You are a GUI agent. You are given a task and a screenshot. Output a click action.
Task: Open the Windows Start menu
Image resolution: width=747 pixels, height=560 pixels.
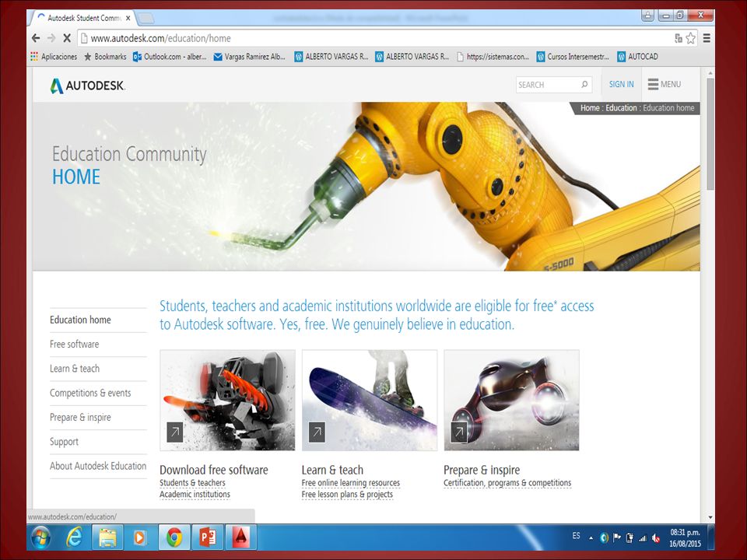click(41, 537)
